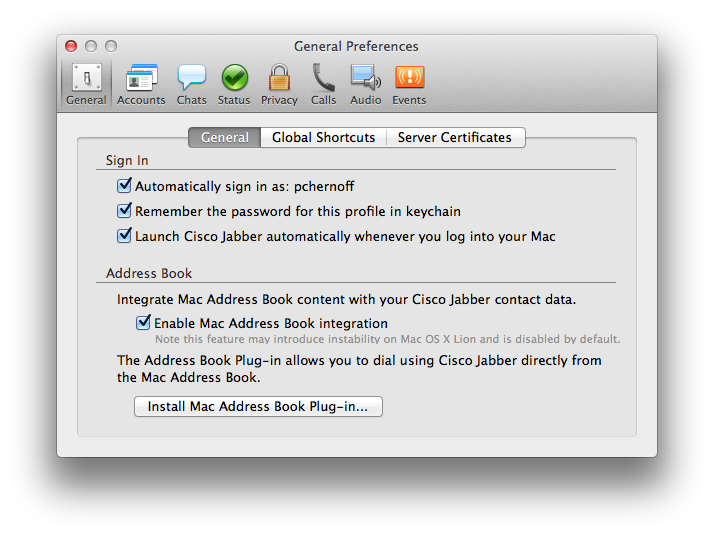
Task: Click the Integrate Mac Address Book description text
Action: 347,300
